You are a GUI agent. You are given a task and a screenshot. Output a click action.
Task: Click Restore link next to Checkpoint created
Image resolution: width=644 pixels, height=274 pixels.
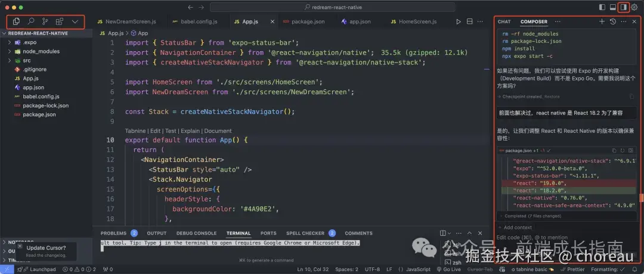[552, 97]
